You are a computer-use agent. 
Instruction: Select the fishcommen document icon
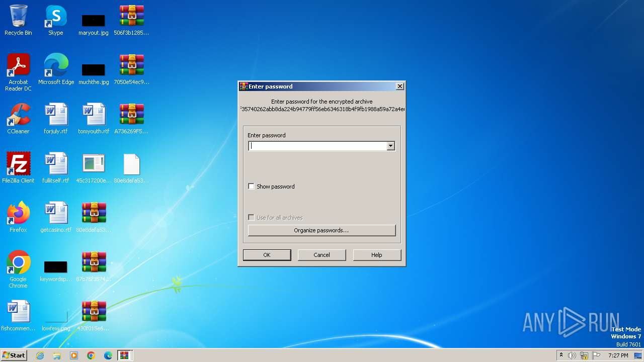pos(18,316)
